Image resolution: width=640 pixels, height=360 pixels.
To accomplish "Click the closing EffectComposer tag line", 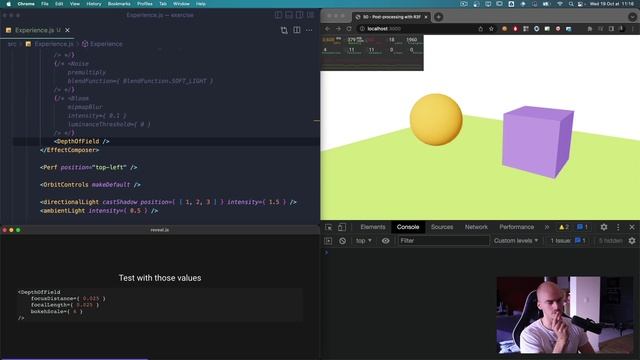I will 69,150.
